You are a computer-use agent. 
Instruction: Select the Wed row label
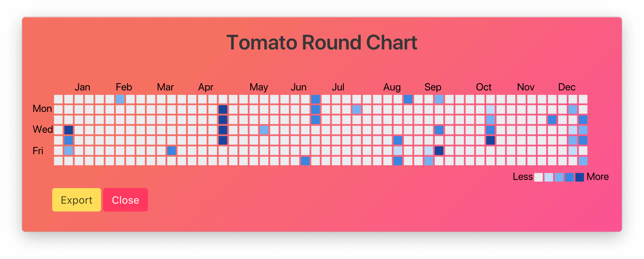tap(42, 129)
